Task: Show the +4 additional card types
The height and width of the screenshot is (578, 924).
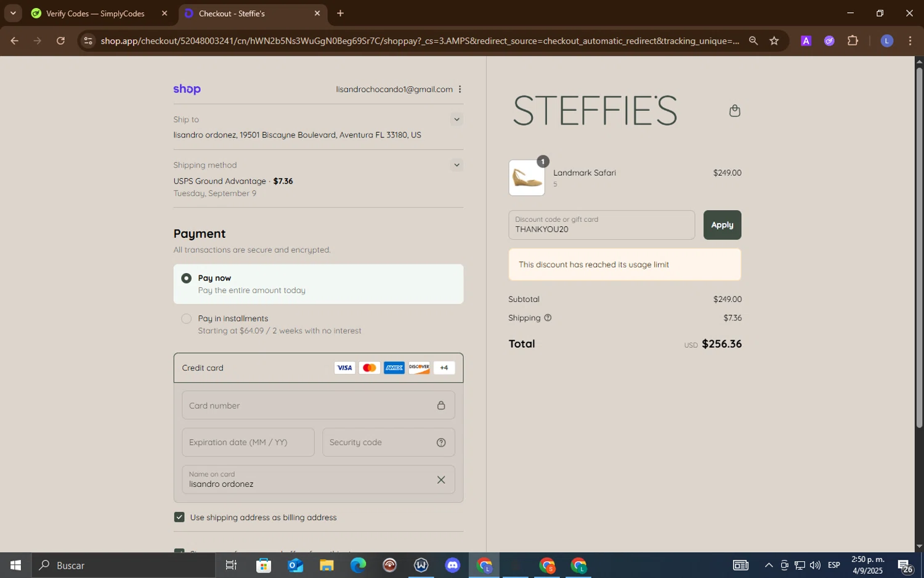Action: [x=444, y=368]
